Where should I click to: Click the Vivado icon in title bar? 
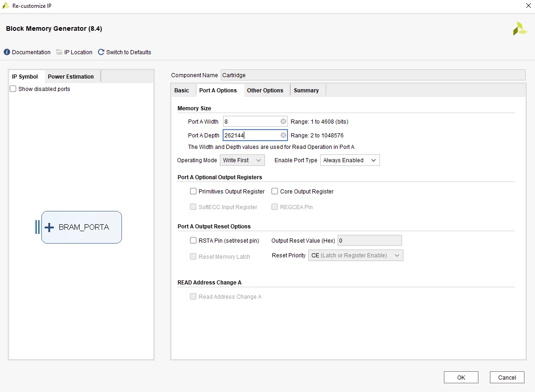[x=6, y=6]
